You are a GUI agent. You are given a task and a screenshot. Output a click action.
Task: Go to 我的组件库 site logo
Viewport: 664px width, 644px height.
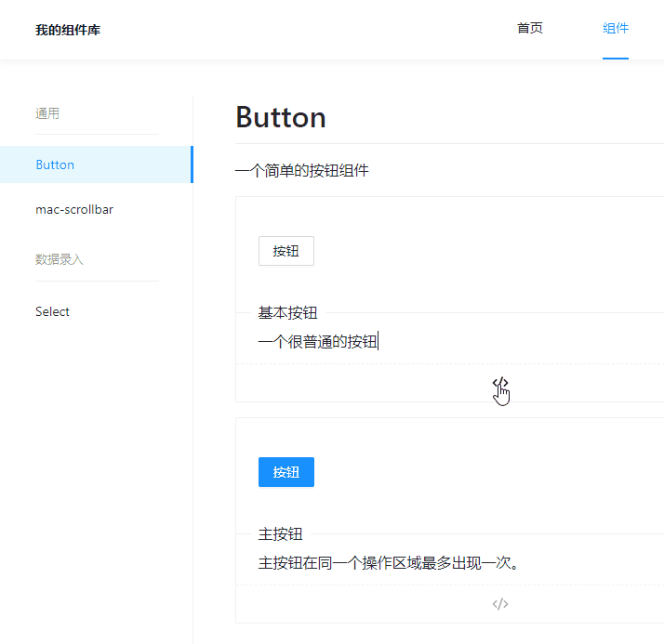pos(68,30)
